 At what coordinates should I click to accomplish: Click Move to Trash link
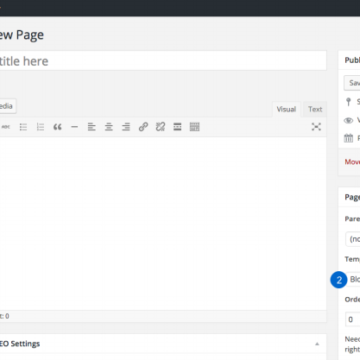point(352,162)
